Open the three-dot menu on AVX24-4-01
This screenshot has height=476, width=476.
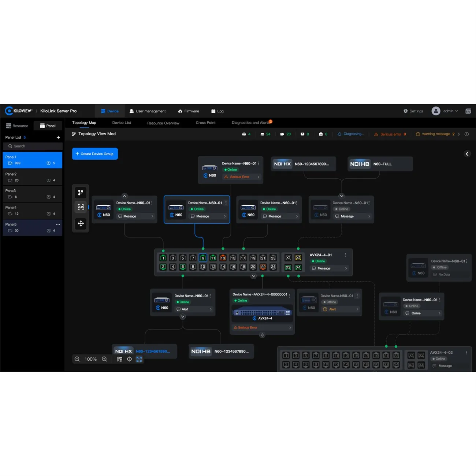click(346, 254)
